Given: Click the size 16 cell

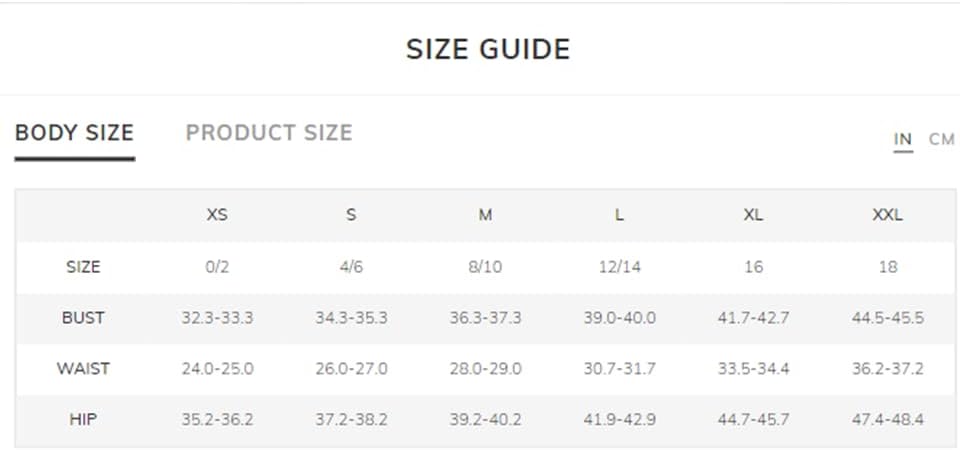Looking at the screenshot, I should point(754,267).
